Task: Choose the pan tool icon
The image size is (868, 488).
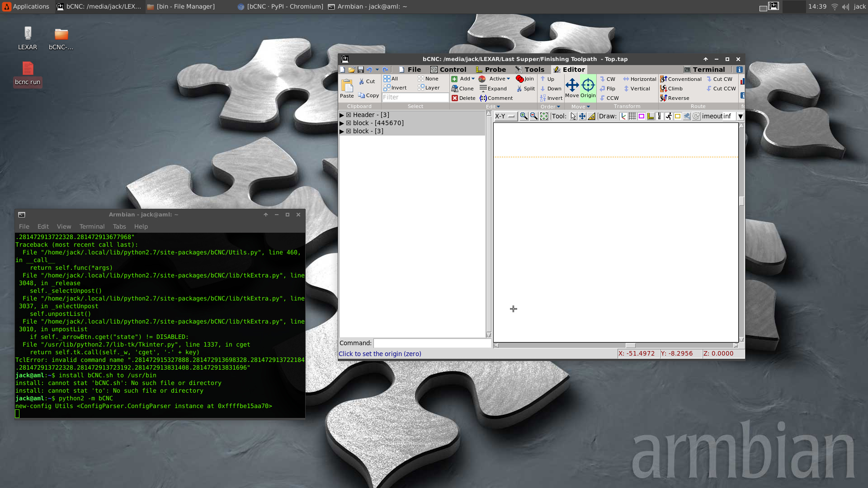Action: pos(582,116)
